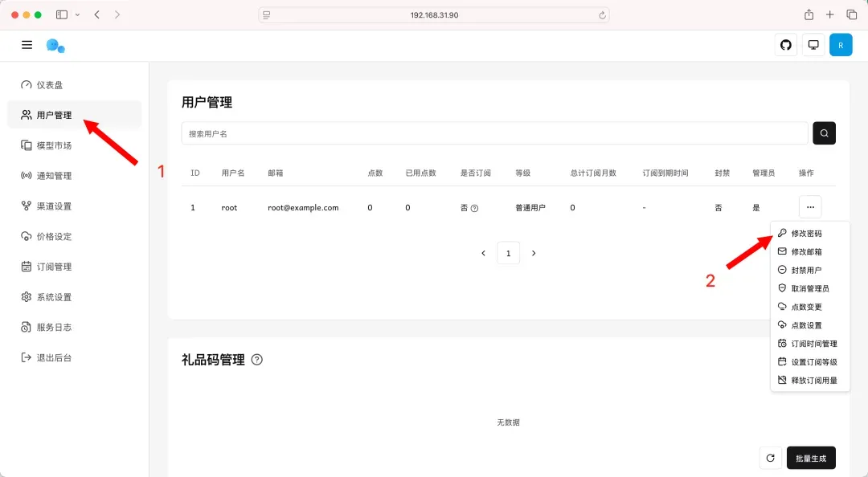This screenshot has height=477, width=868.
Task: Choose 修改邮箱 from the dropdown menu
Action: point(810,252)
